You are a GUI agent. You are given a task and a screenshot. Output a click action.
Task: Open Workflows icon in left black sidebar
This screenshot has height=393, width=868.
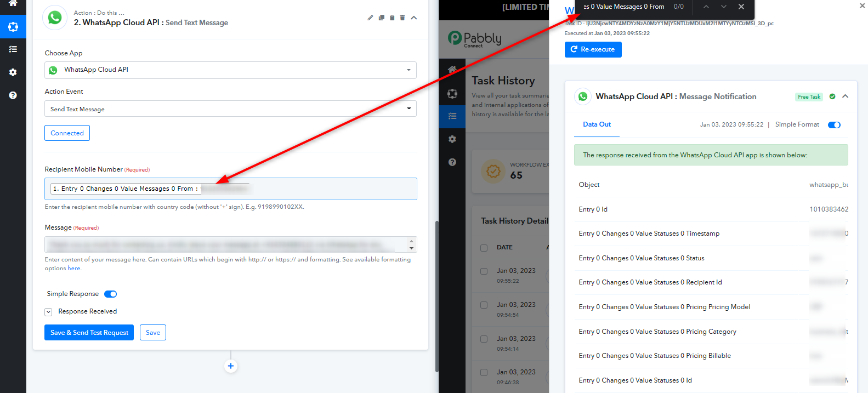[13, 27]
